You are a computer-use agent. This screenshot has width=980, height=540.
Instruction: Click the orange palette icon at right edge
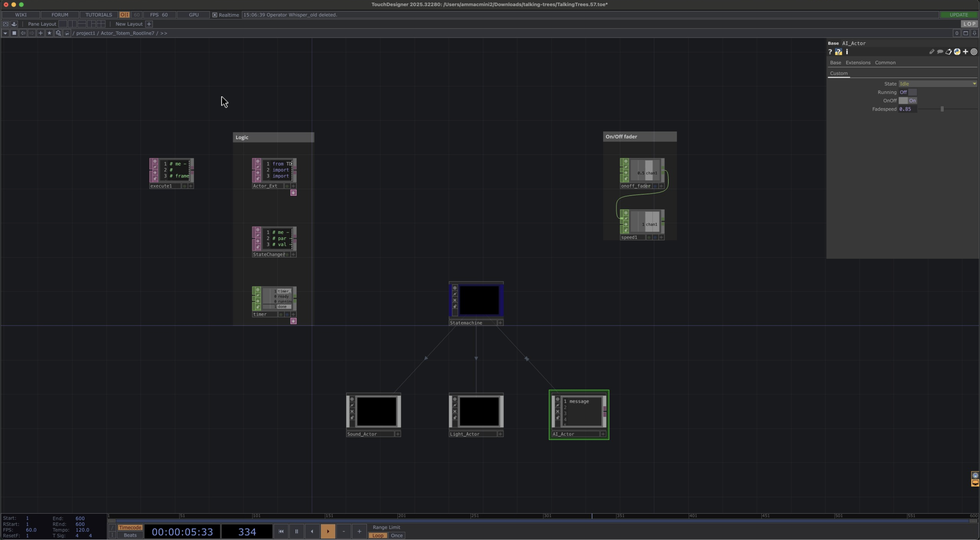(975, 483)
